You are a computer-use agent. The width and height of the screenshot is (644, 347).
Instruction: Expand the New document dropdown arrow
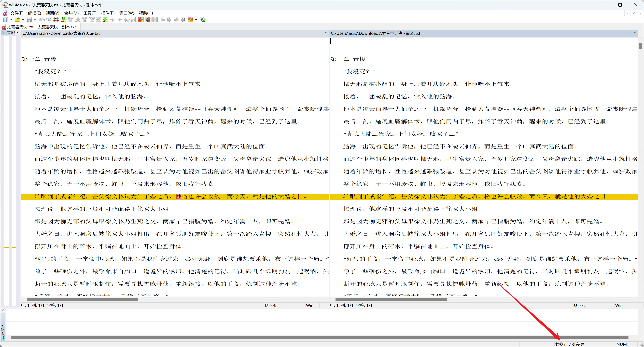click(11, 20)
